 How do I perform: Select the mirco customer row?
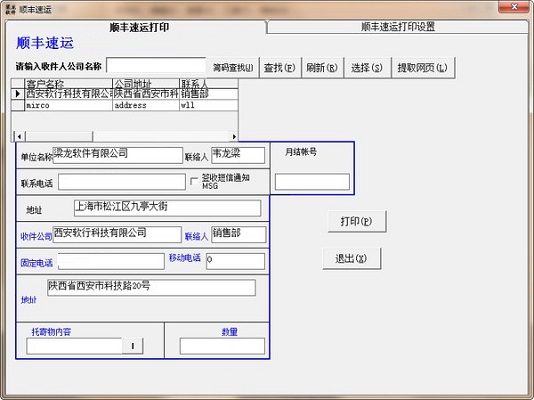click(124, 105)
